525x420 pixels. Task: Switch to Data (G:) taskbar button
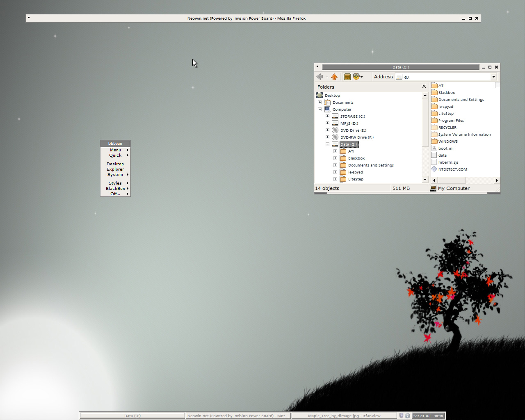(132, 415)
